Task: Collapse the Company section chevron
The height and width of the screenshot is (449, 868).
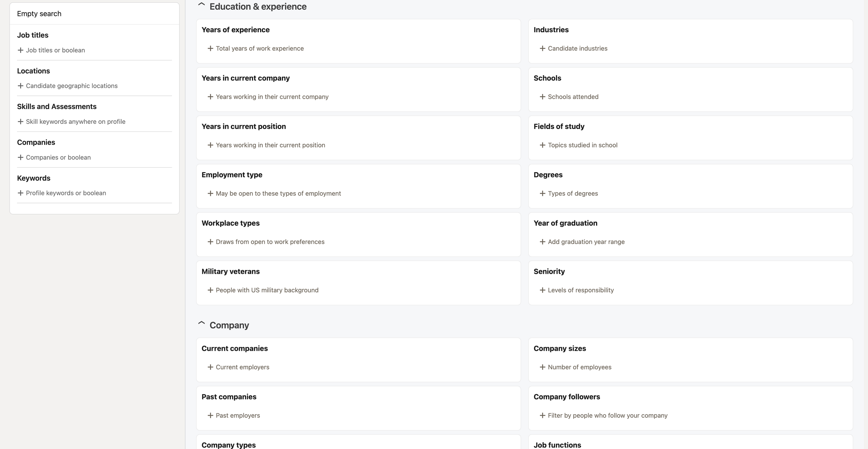Action: 201,323
